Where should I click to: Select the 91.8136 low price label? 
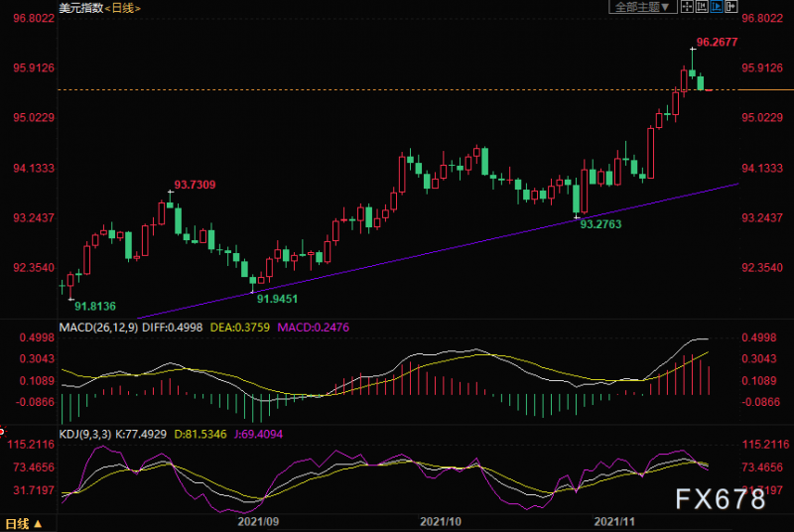(95, 307)
